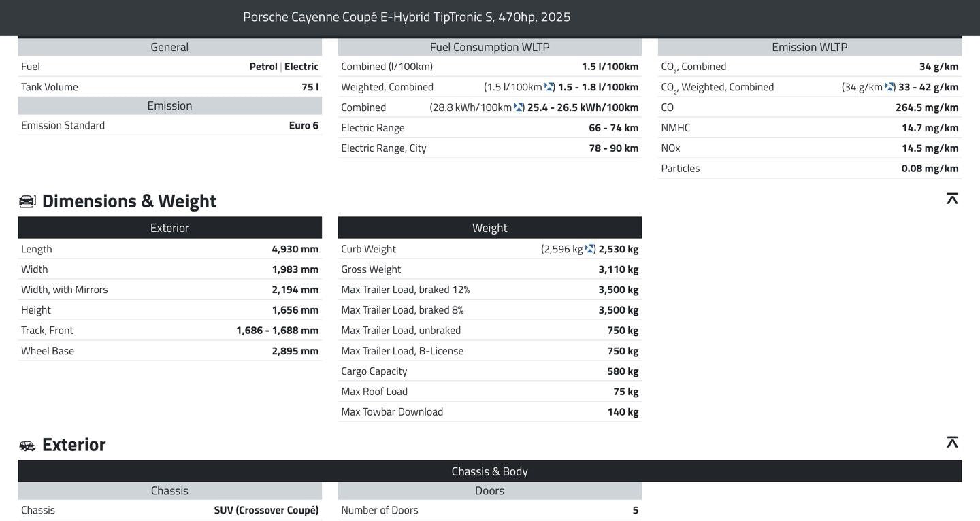This screenshot has width=980, height=521.
Task: Click the Chassis & Body header bar
Action: (489, 471)
